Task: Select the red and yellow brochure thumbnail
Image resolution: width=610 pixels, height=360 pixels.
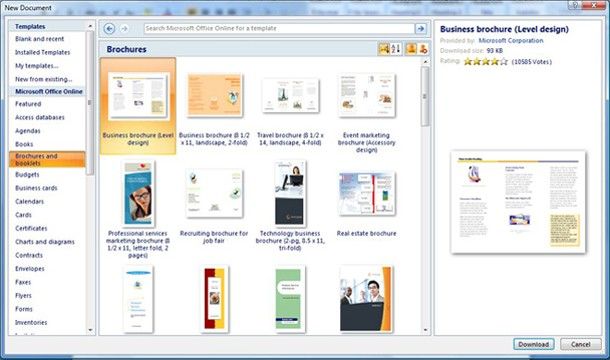Action: 215,299
